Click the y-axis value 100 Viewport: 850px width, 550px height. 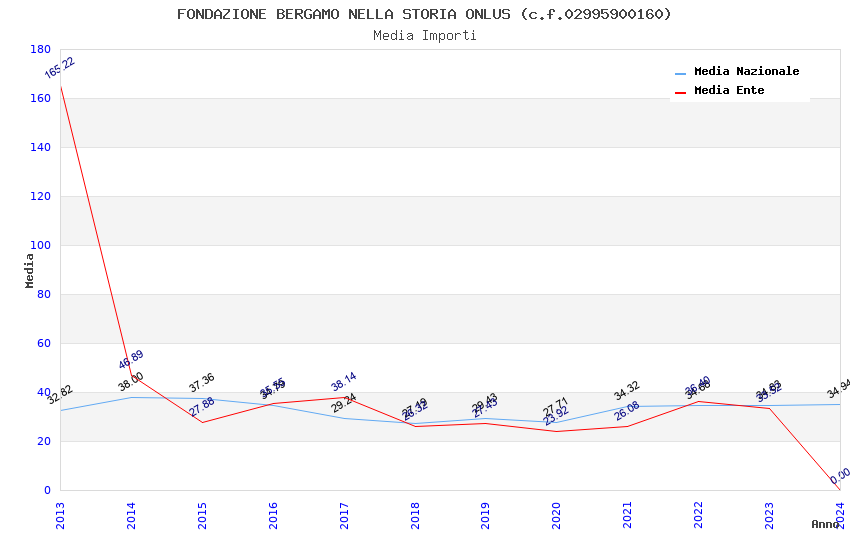(41, 245)
